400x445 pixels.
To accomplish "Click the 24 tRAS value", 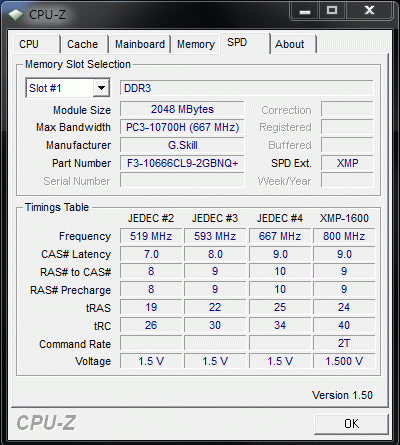I will (344, 307).
